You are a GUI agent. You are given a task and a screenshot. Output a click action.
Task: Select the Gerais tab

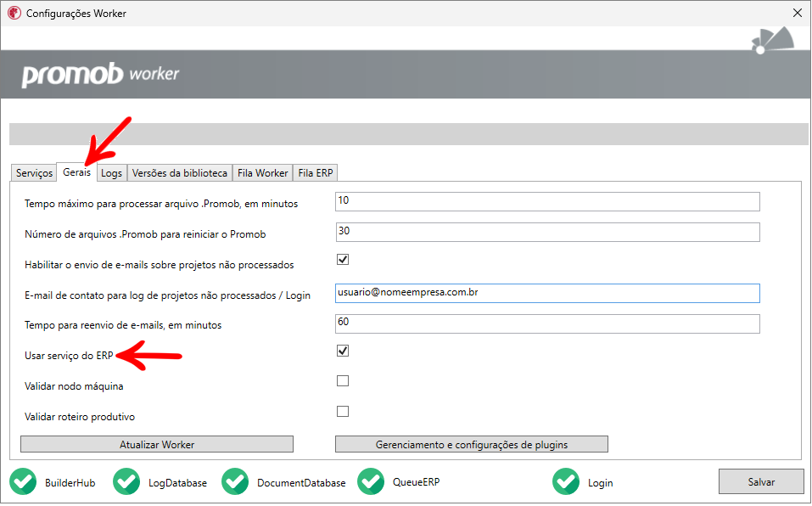76,172
